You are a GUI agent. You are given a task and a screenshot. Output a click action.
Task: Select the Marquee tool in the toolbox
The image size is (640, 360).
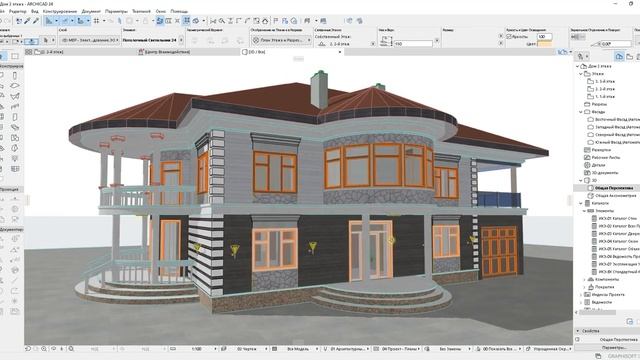(15, 56)
